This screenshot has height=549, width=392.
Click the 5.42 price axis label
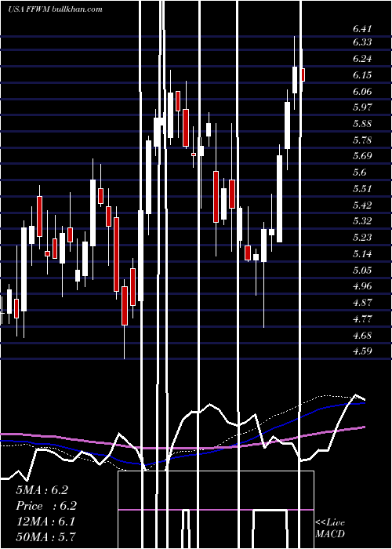coord(362,205)
